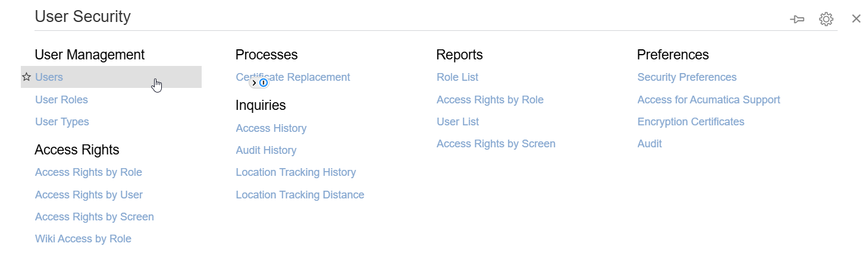This screenshot has width=868, height=259.
Task: Go to User Types
Action: click(62, 122)
